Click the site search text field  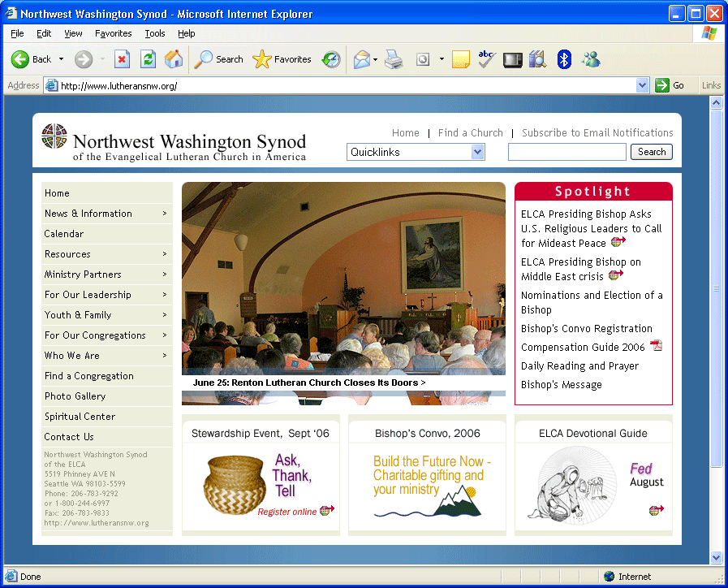click(566, 152)
